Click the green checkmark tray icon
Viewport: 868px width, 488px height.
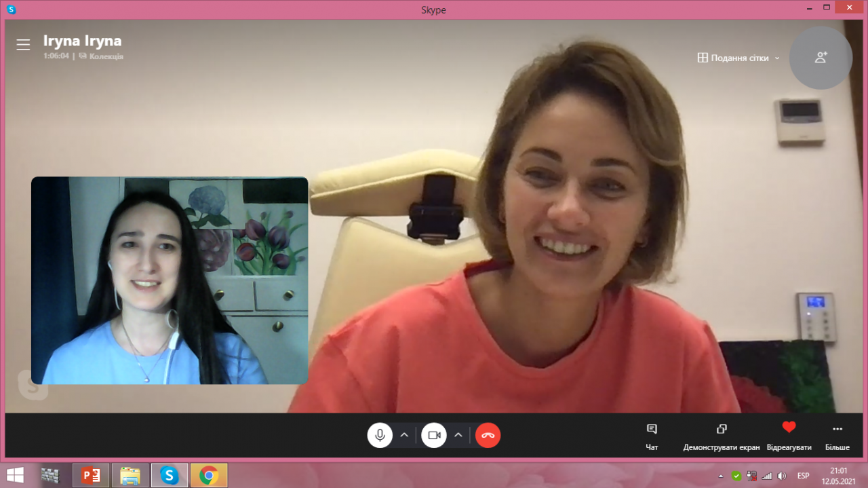736,476
